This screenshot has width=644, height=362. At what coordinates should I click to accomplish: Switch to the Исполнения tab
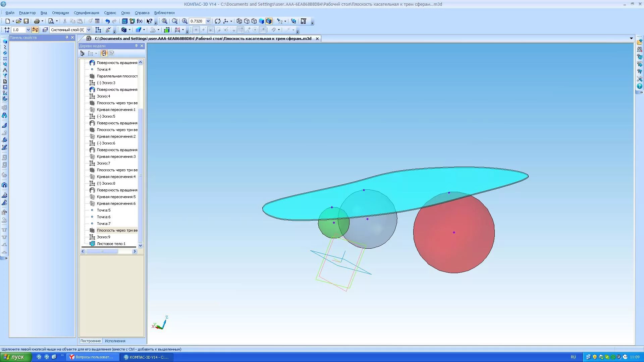[x=115, y=341]
